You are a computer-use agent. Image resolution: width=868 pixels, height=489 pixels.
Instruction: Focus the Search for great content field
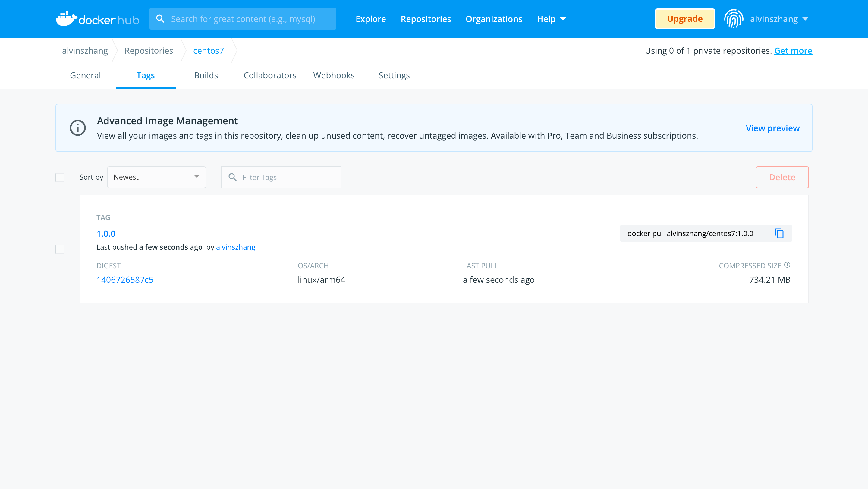pyautogui.click(x=243, y=19)
